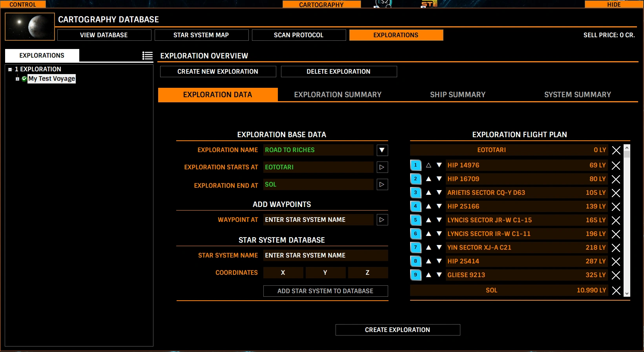Select My Test Voyage exploration

pos(51,79)
